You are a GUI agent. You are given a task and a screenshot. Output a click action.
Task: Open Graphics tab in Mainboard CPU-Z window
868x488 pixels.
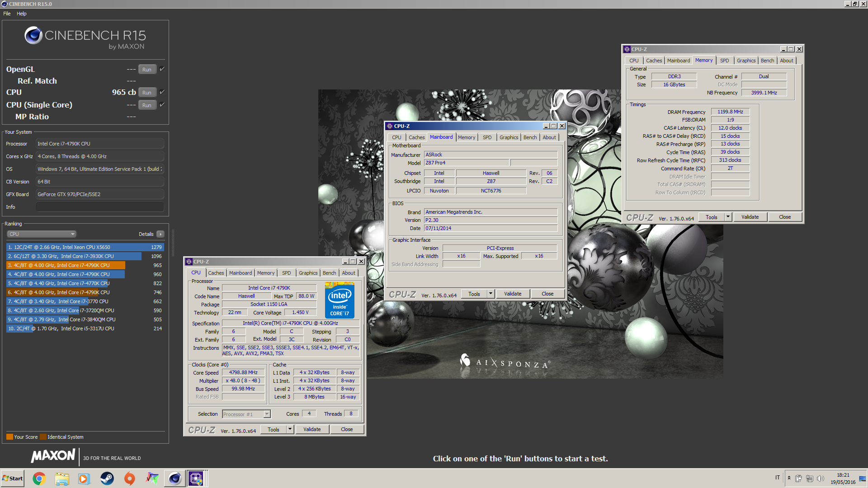tap(509, 137)
